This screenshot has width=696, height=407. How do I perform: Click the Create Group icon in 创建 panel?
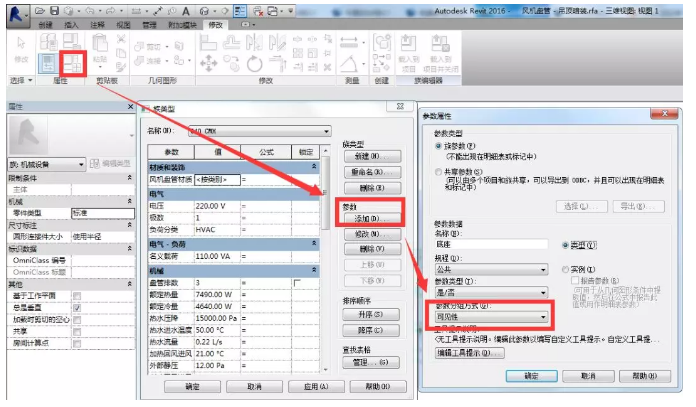tap(382, 43)
